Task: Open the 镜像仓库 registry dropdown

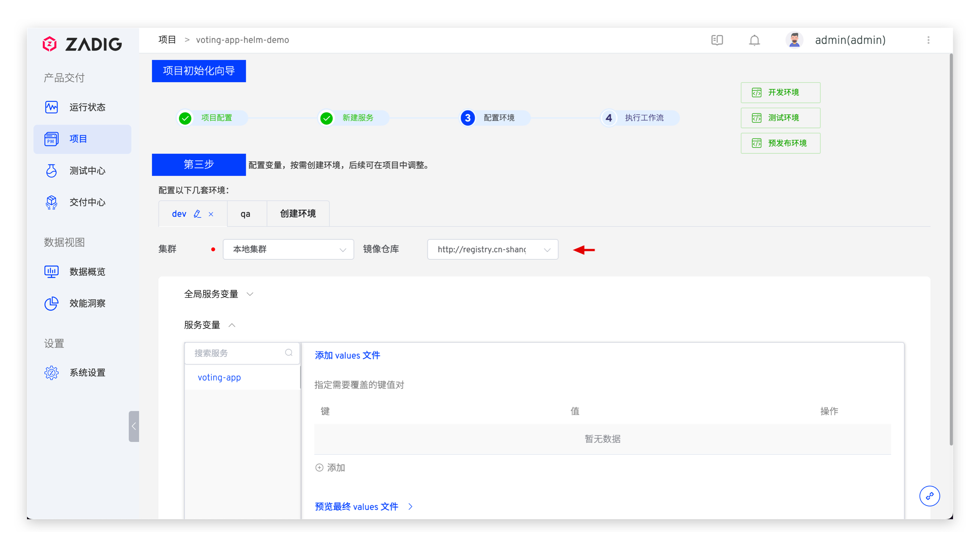Action: tap(492, 249)
